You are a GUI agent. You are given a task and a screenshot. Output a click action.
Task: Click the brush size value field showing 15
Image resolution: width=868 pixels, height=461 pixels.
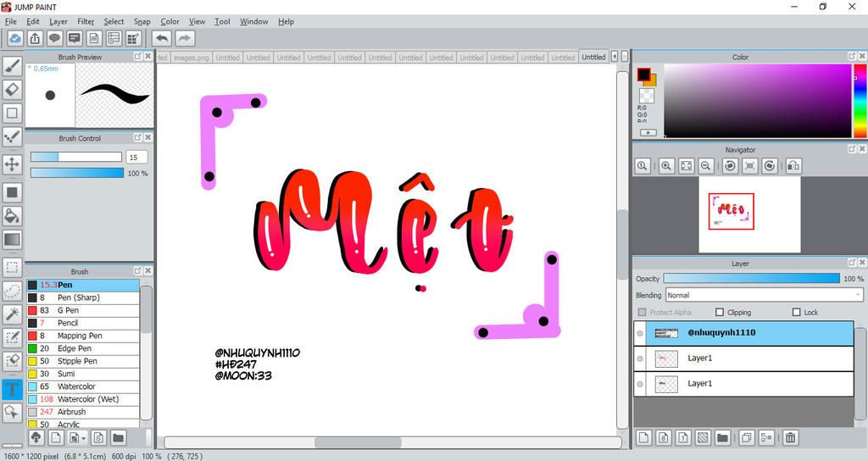[136, 157]
